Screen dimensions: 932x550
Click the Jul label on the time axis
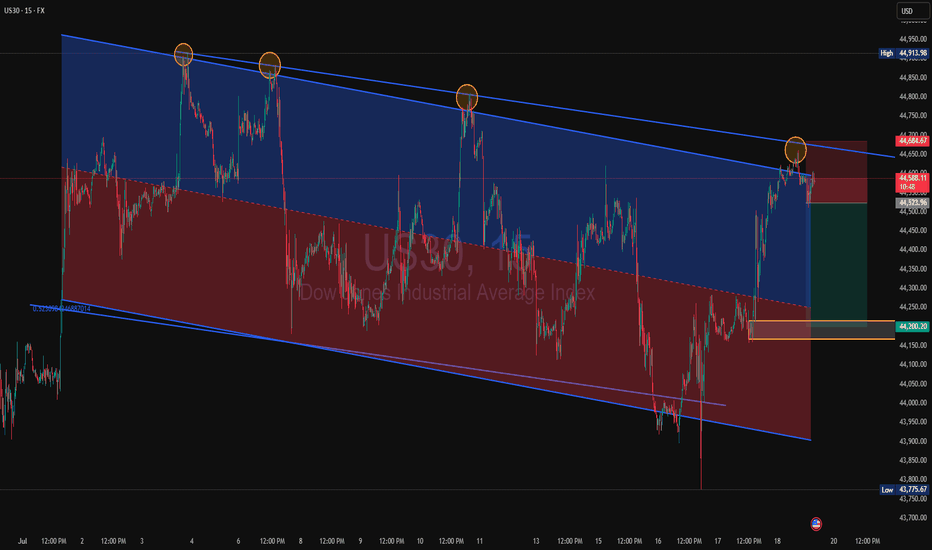(x=23, y=541)
